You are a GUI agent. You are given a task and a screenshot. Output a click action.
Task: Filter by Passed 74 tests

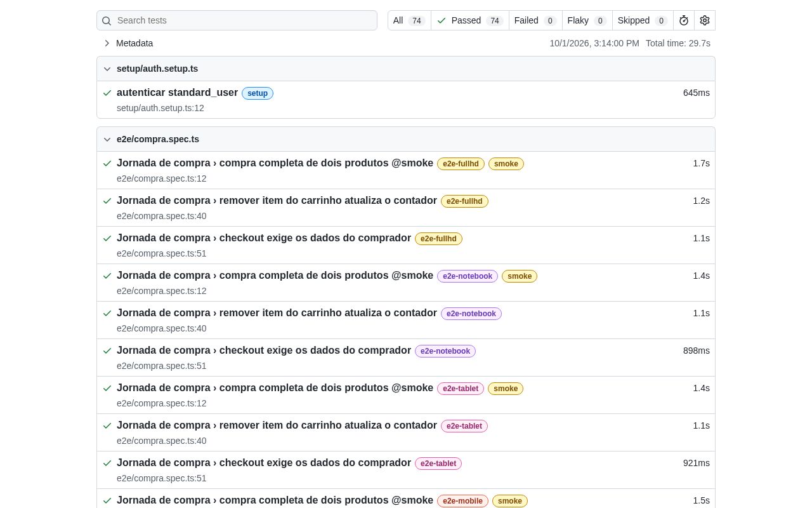pyautogui.click(x=470, y=20)
